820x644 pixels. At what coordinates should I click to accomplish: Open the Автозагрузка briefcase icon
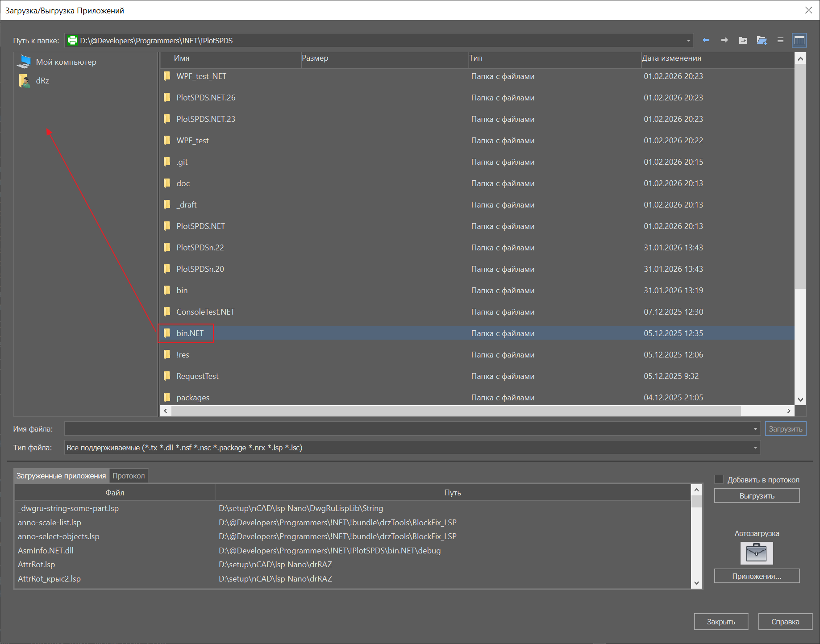pos(757,553)
